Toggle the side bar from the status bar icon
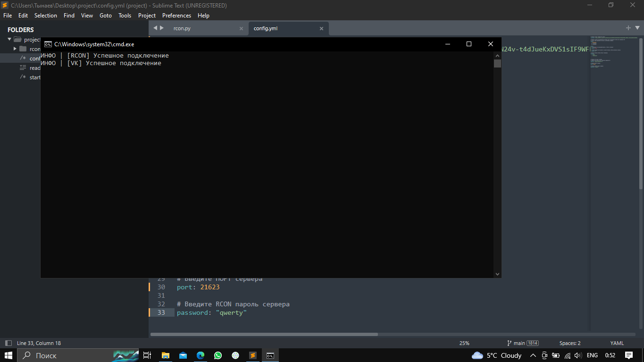 tap(8, 343)
